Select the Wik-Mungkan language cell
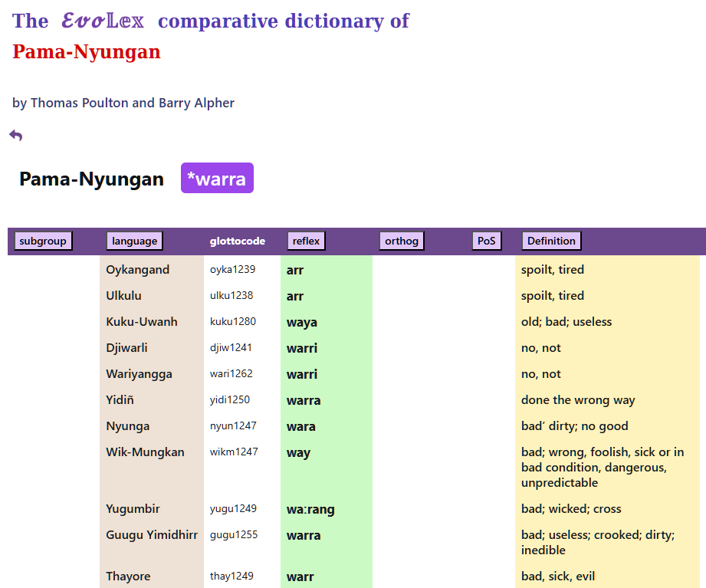The width and height of the screenshot is (706, 588). tap(145, 452)
